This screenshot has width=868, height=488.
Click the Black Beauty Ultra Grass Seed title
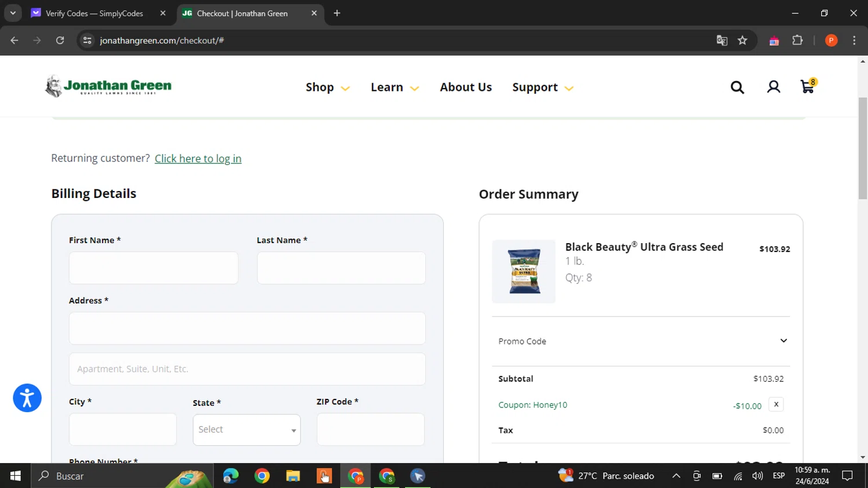coord(644,247)
